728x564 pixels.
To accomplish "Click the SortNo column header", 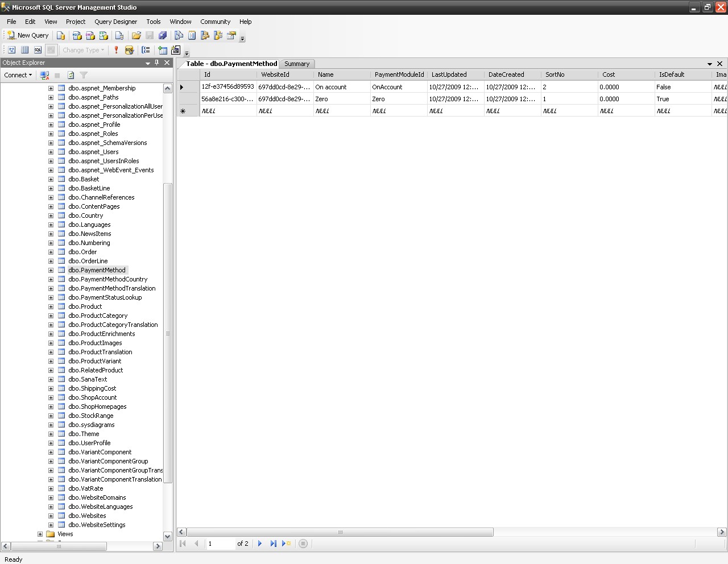I will (569, 74).
